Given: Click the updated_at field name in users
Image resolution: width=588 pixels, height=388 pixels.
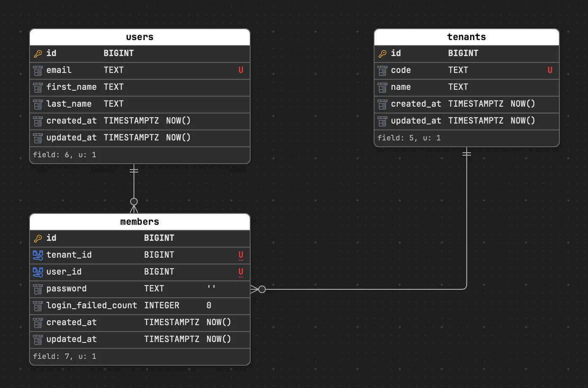Looking at the screenshot, I should tap(72, 137).
